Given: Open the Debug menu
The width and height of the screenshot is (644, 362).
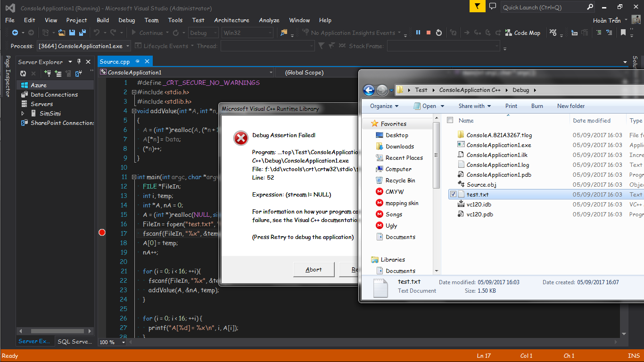Looking at the screenshot, I should point(126,20).
